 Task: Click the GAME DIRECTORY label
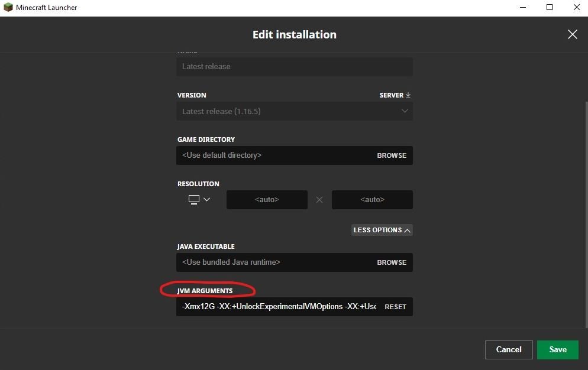click(x=206, y=139)
